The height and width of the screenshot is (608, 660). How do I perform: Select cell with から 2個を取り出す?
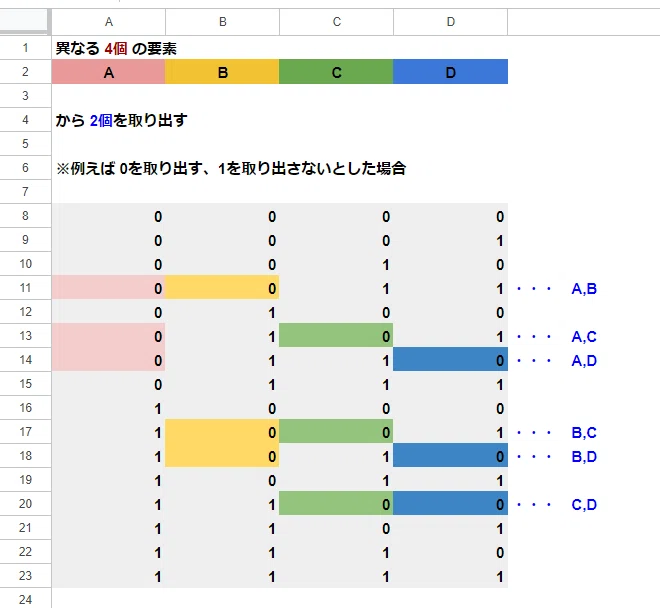121,120
